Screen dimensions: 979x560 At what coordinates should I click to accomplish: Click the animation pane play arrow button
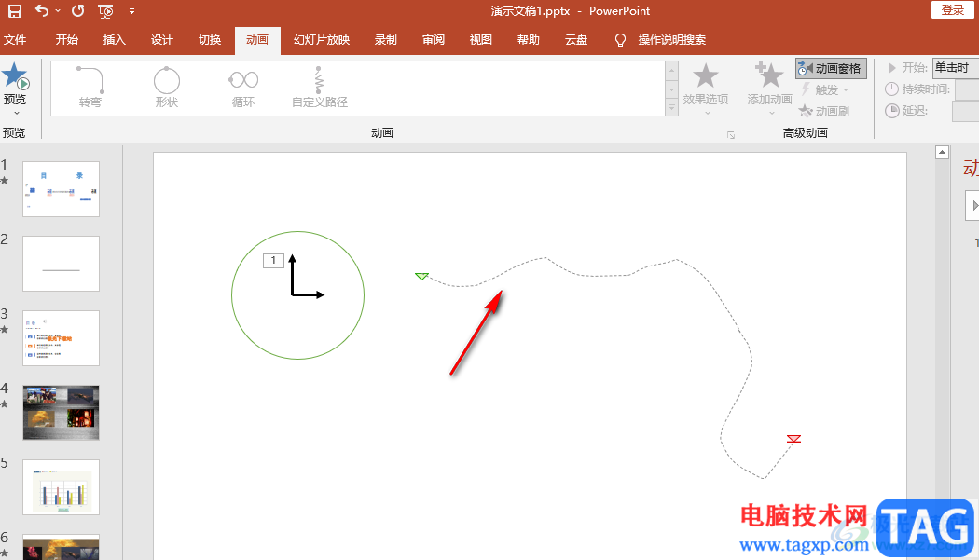[x=973, y=205]
